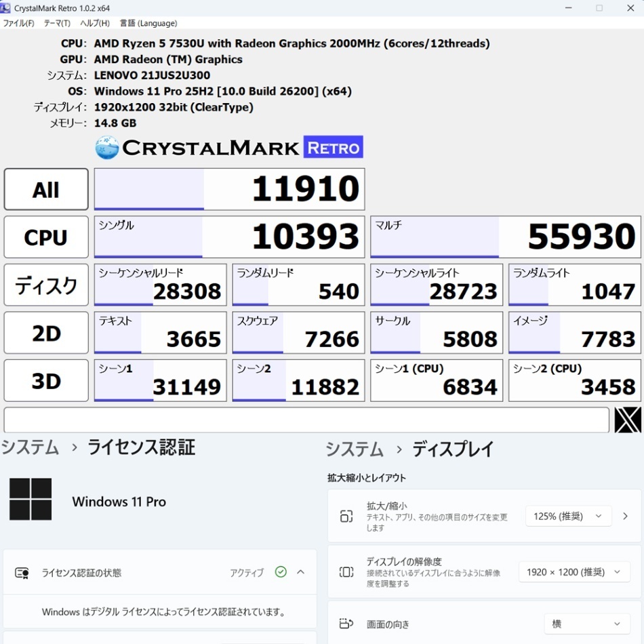644x644 pixels.
Task: Open the ヘルプ(H) menu
Action: click(95, 23)
